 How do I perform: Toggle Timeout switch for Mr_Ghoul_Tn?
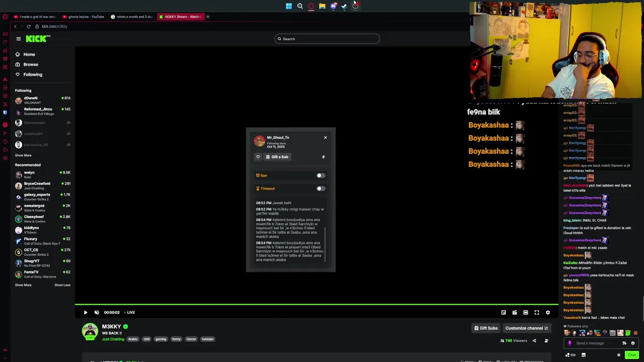tap(320, 189)
